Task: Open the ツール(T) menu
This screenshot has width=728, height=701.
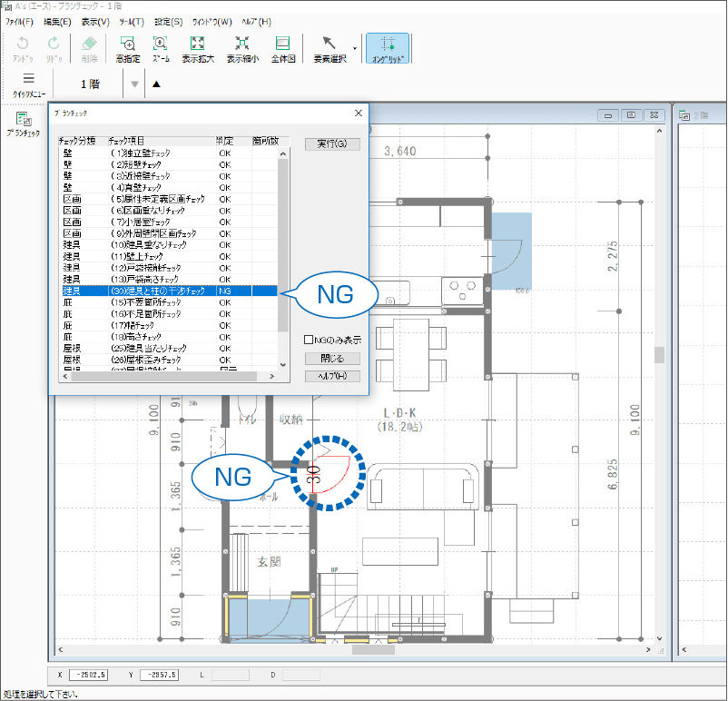Action: tap(132, 22)
